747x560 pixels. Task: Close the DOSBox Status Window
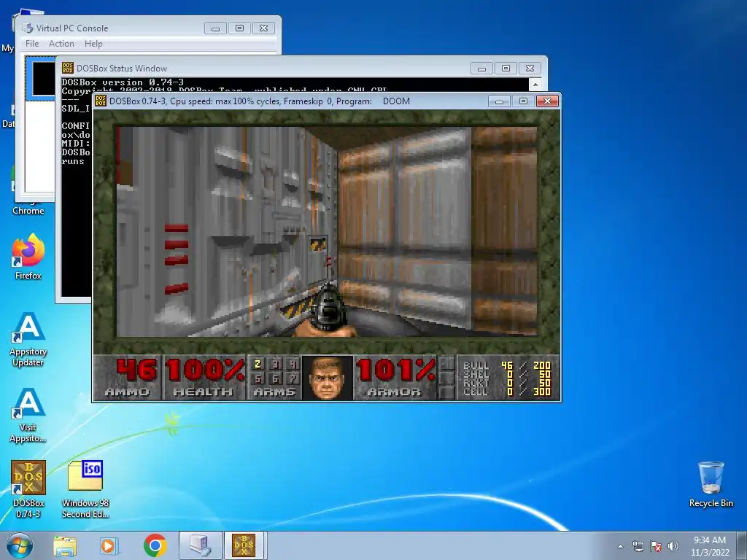pos(530,68)
